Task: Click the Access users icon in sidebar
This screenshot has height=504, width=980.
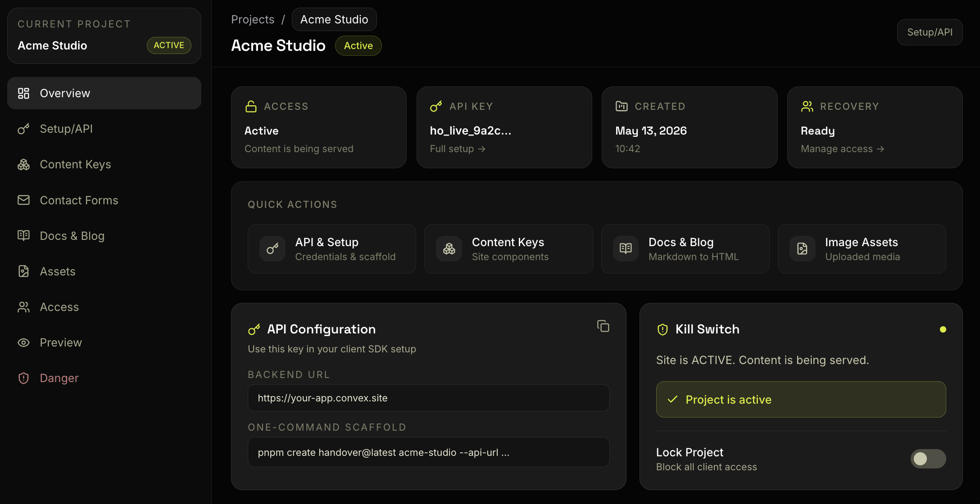Action: pyautogui.click(x=23, y=307)
